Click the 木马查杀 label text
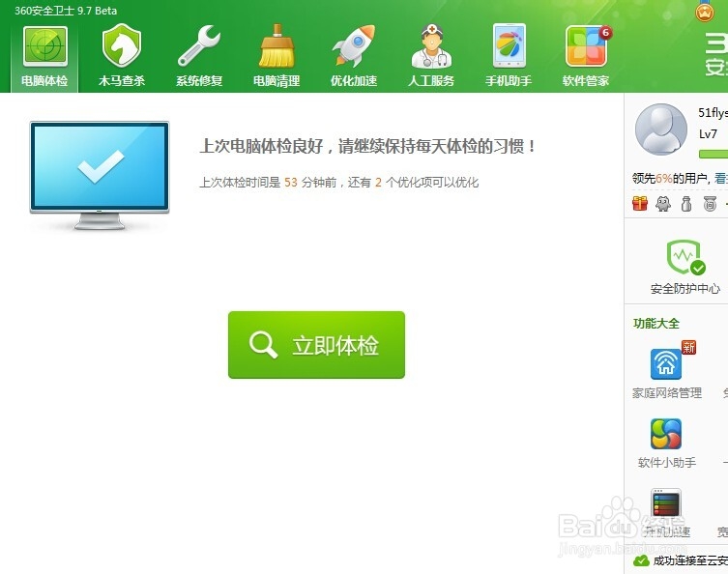Screen dimensions: 728x574 click(122, 81)
